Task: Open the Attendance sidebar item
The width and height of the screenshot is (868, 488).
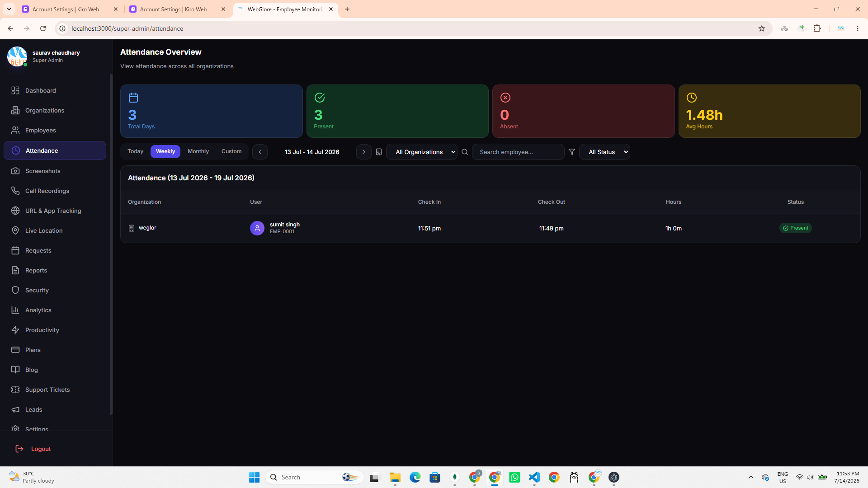Action: click(55, 150)
